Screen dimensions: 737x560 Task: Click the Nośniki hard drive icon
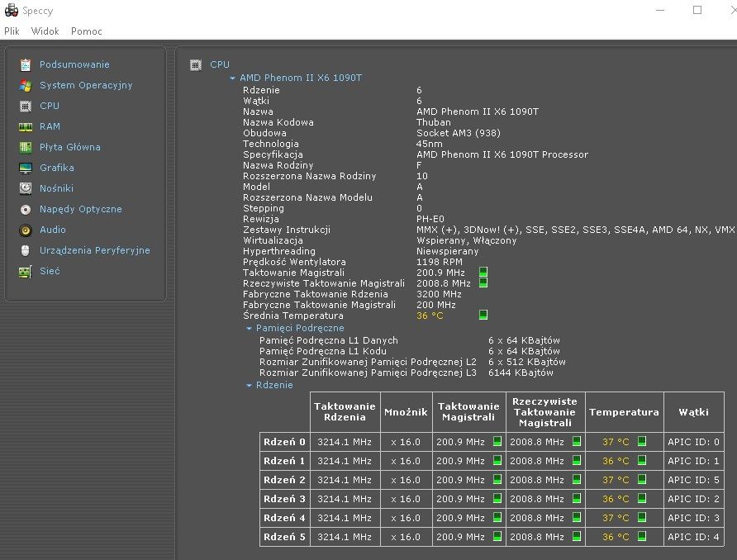coord(26,188)
